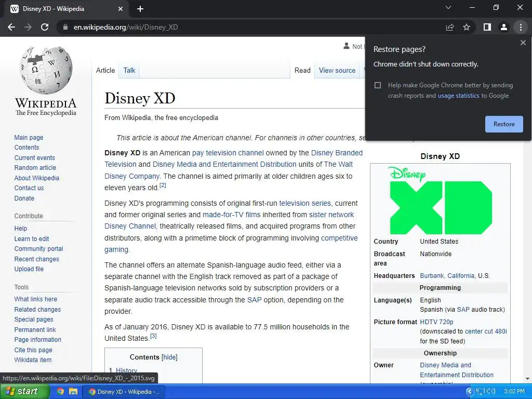Open the Windows Start button

coord(24,391)
